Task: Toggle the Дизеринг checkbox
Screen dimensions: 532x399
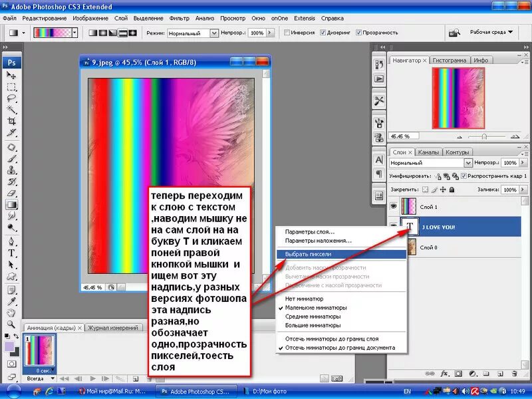Action: (x=323, y=33)
